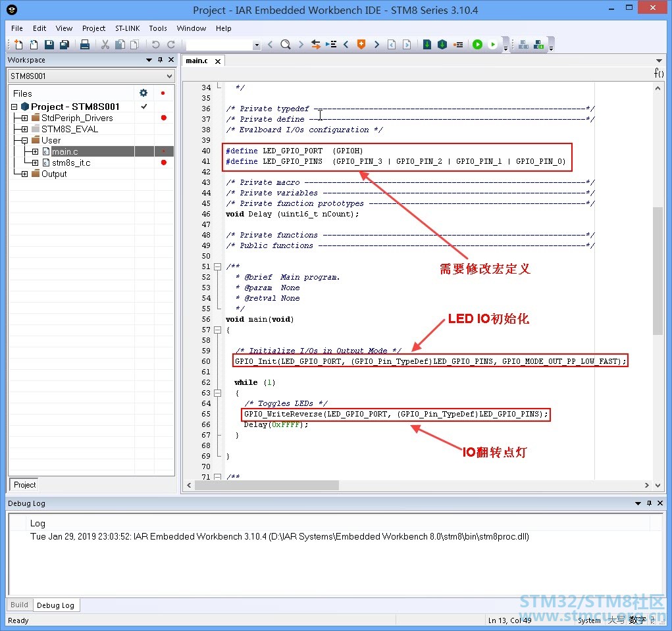This screenshot has height=631, width=672.
Task: Click the Make build icon
Action: [x=442, y=45]
